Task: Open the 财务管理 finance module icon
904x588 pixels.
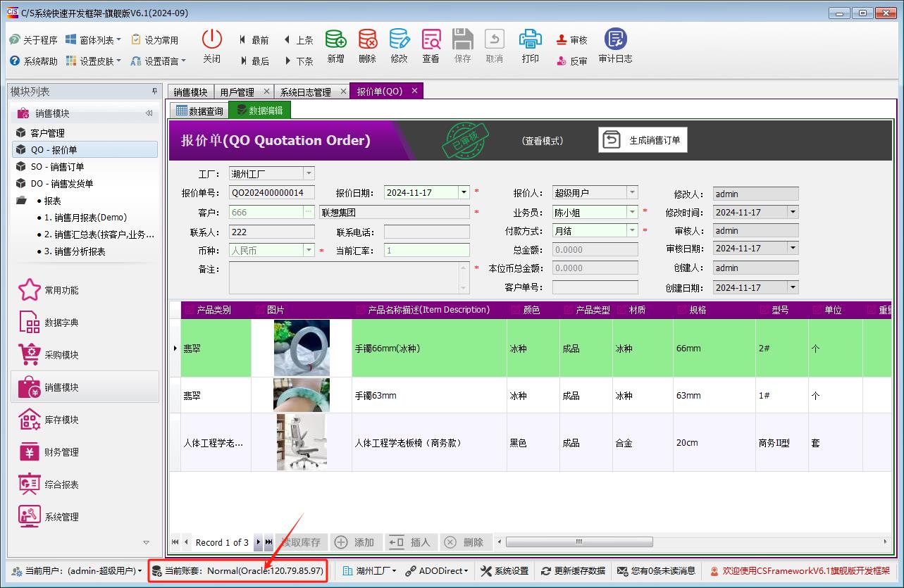Action: (x=30, y=452)
